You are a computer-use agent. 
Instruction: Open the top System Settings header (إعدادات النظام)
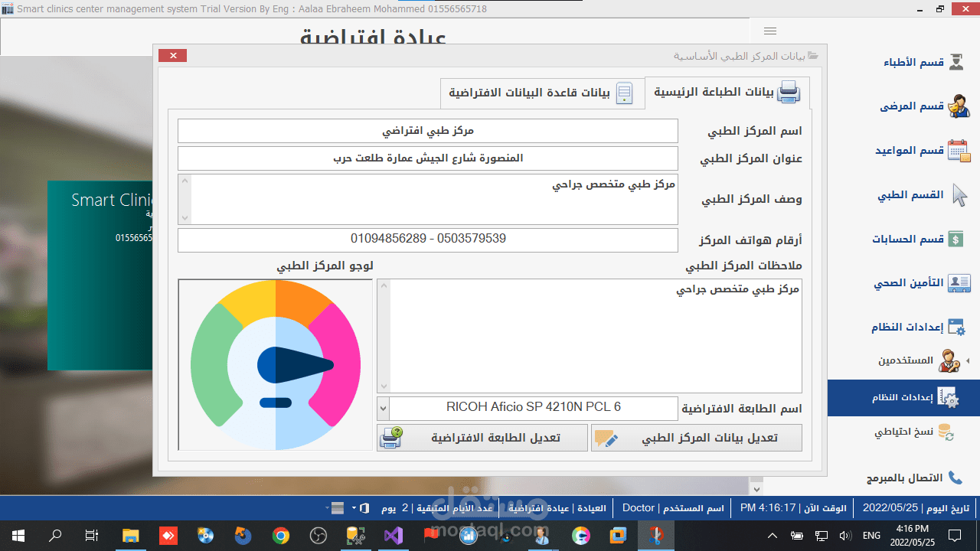click(x=919, y=328)
